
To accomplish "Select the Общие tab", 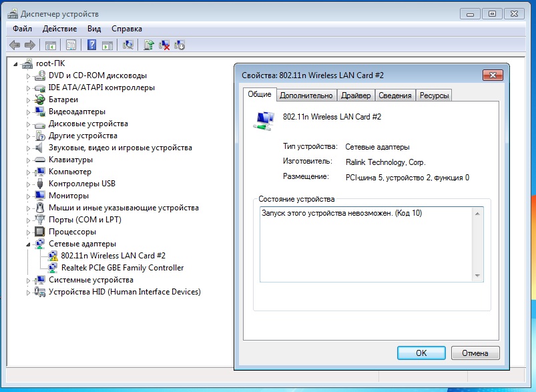I will pyautogui.click(x=260, y=94).
